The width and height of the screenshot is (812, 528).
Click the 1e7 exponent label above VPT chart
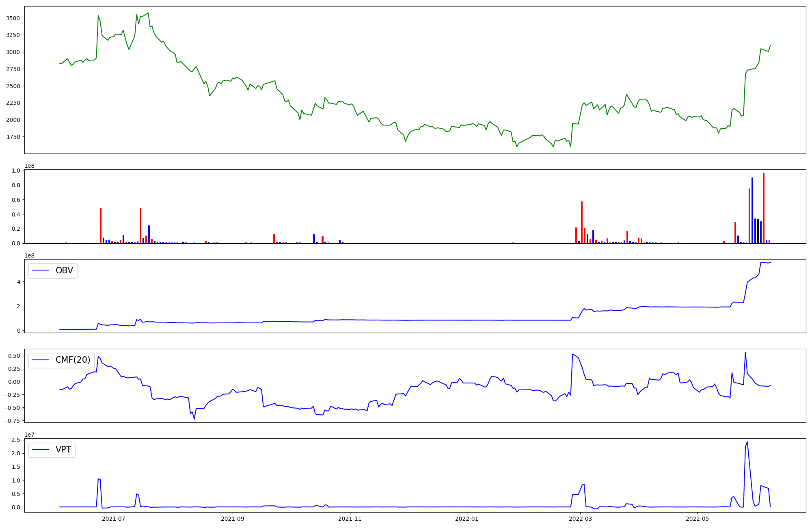(x=30, y=435)
